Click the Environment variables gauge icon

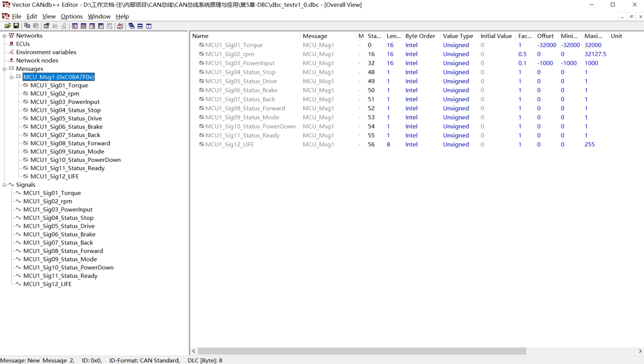(11, 52)
